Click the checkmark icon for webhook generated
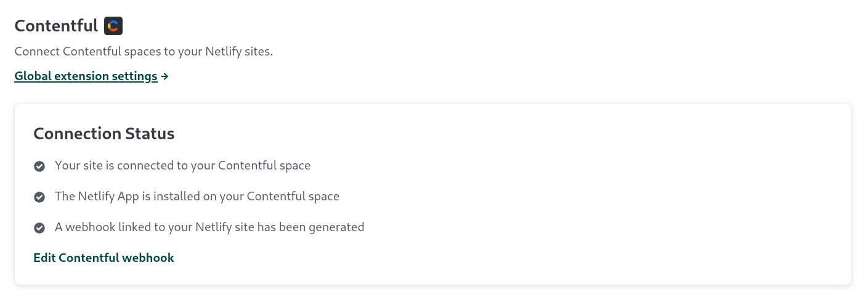The width and height of the screenshot is (868, 302). click(39, 228)
